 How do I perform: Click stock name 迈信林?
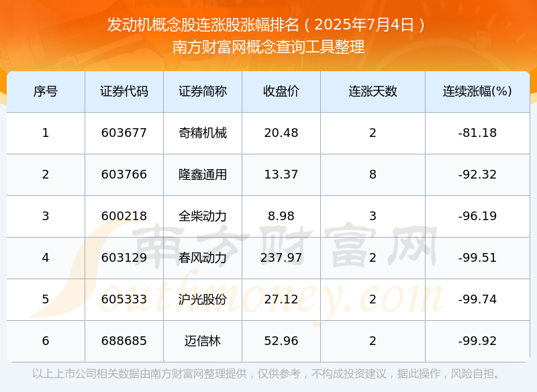203,341
